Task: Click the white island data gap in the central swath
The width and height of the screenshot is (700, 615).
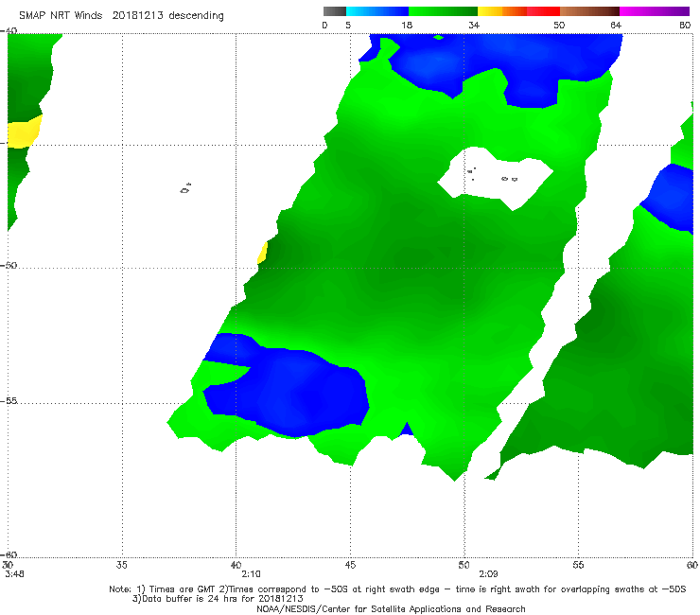Action: (496, 178)
